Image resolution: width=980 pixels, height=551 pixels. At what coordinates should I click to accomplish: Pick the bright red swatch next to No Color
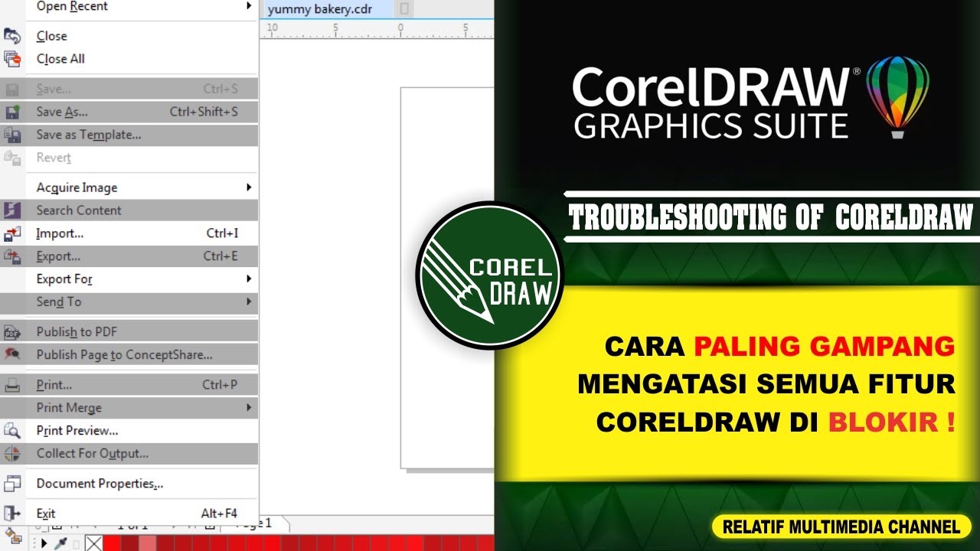click(x=112, y=543)
